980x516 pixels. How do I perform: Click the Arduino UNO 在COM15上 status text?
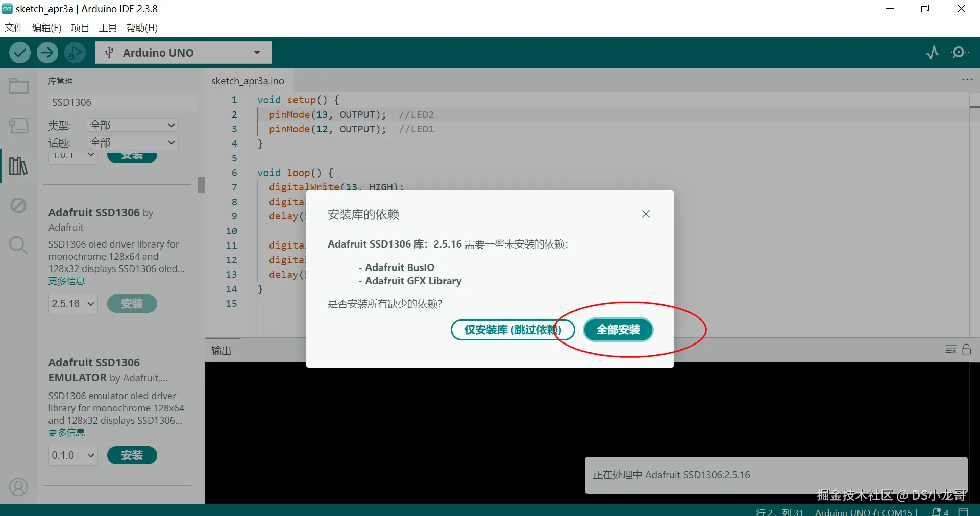pyautogui.click(x=868, y=512)
